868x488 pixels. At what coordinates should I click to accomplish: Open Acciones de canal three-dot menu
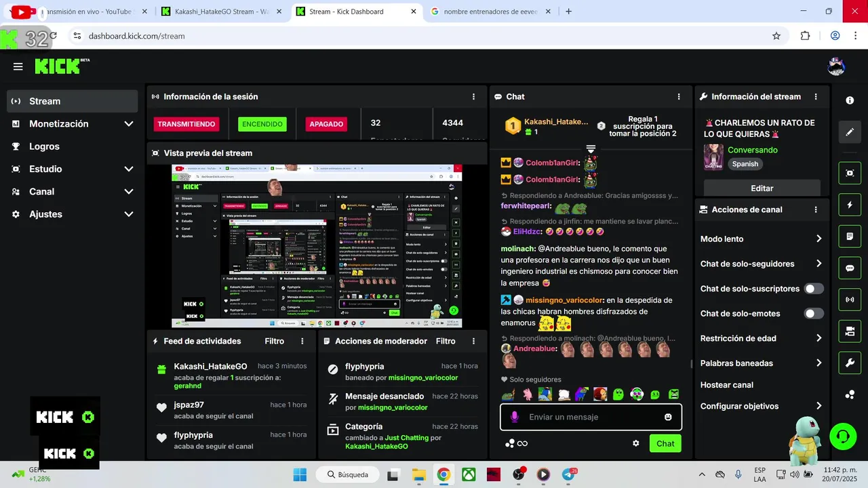coord(816,210)
